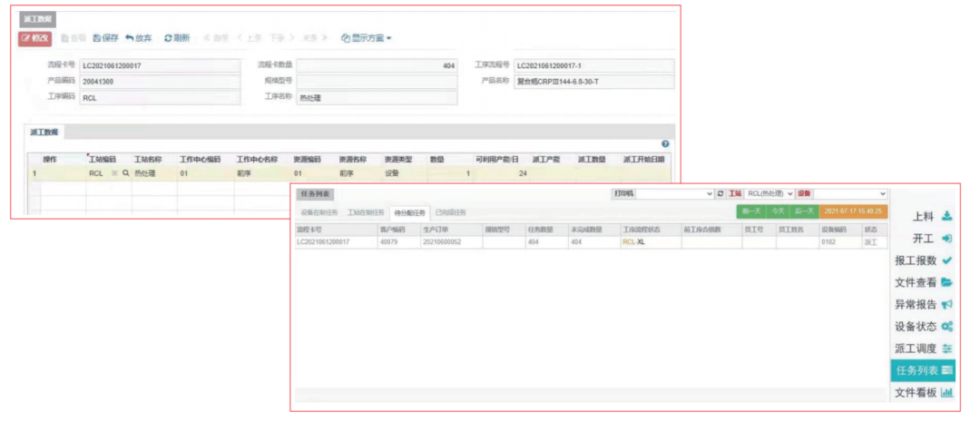Image resolution: width=980 pixels, height=422 pixels.
Task: Click the 流程卡数量 field showing 404
Action: [x=377, y=65]
